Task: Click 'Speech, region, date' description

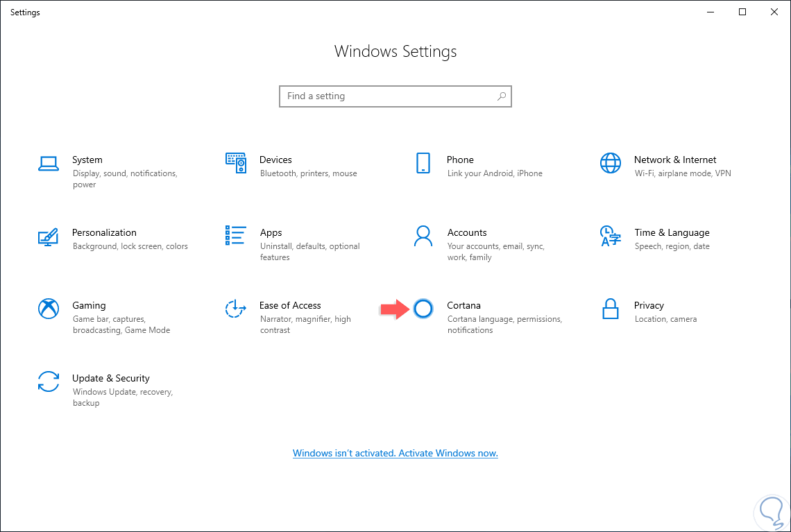Action: point(672,246)
